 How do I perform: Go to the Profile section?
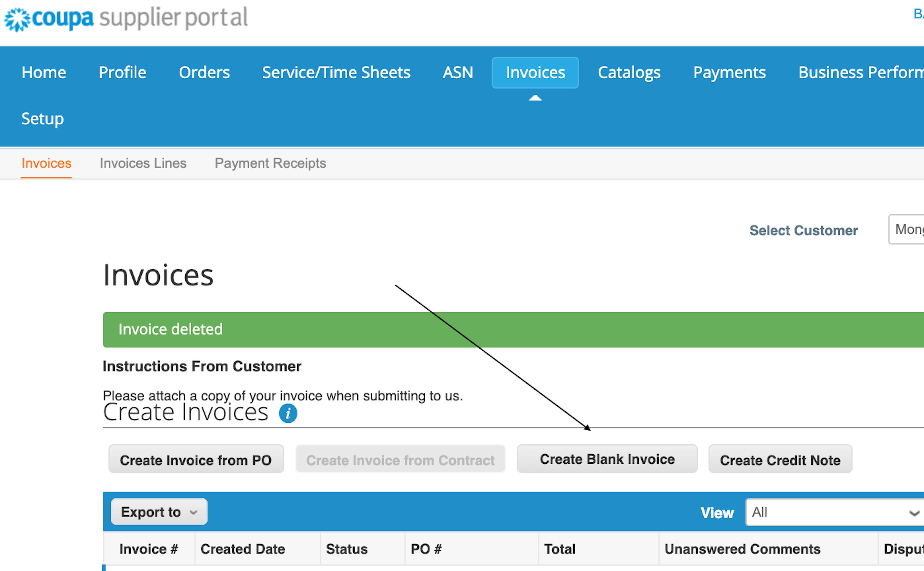tap(122, 72)
